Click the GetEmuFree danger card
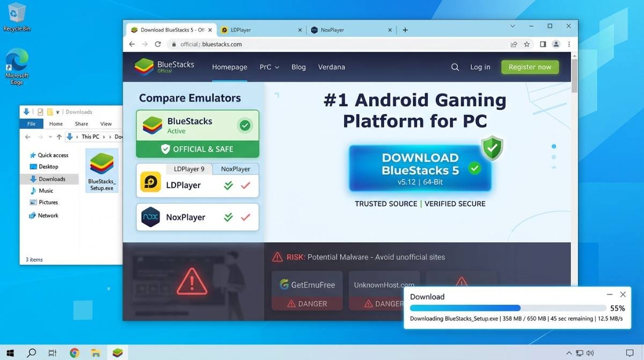This screenshot has width=644, height=360. pos(308,291)
